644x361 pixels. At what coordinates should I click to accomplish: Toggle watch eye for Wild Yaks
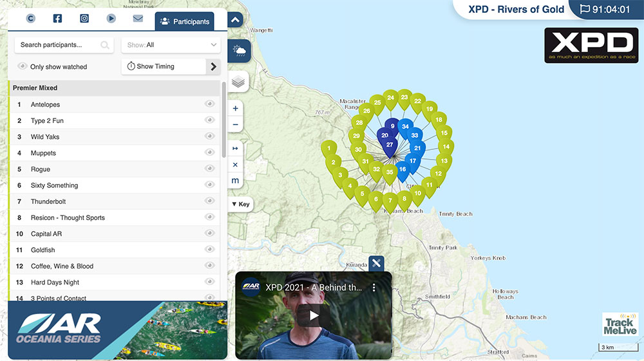point(209,136)
